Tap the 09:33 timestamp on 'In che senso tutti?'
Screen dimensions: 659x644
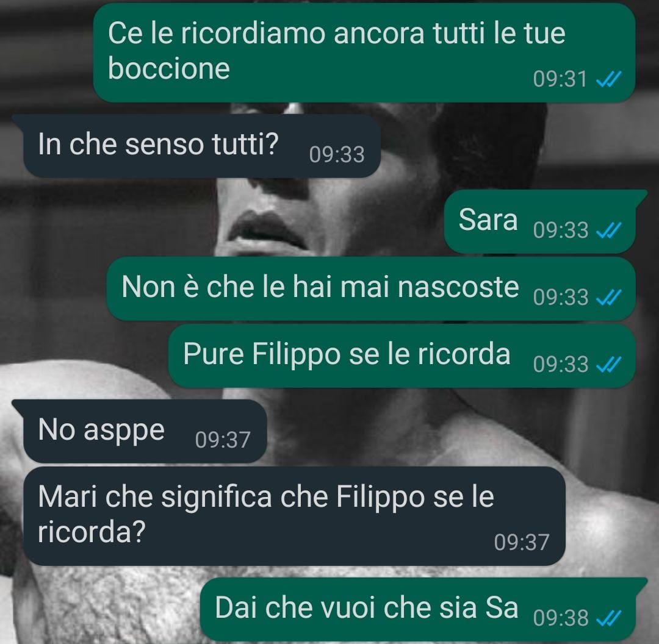pyautogui.click(x=337, y=154)
